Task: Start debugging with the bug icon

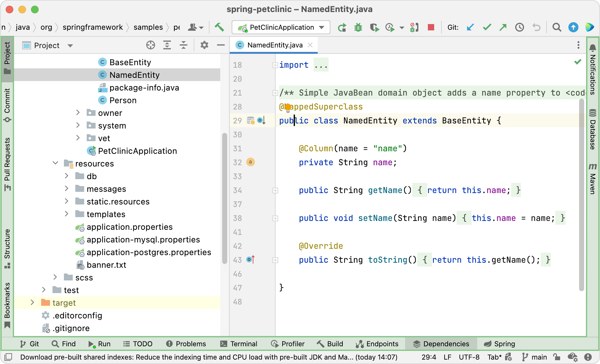Action: coord(358,28)
